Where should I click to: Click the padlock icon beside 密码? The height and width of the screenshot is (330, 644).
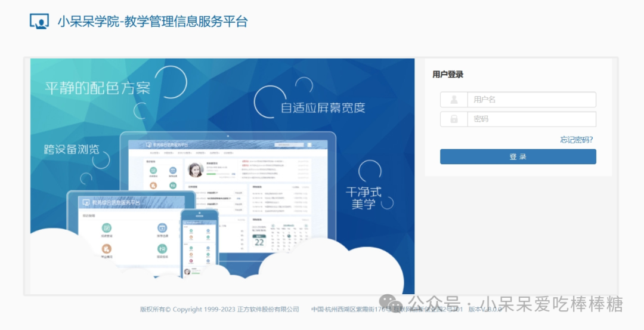pos(454,119)
